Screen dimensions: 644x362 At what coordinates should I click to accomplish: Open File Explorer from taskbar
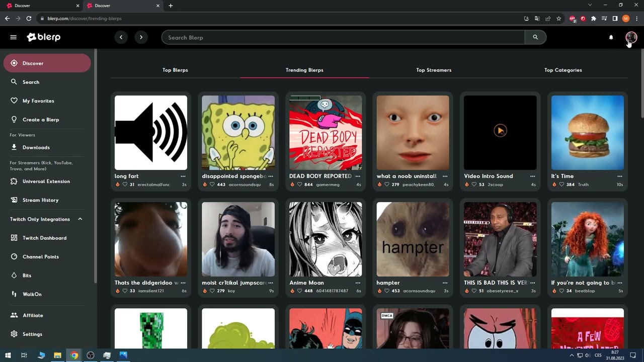[57, 355]
